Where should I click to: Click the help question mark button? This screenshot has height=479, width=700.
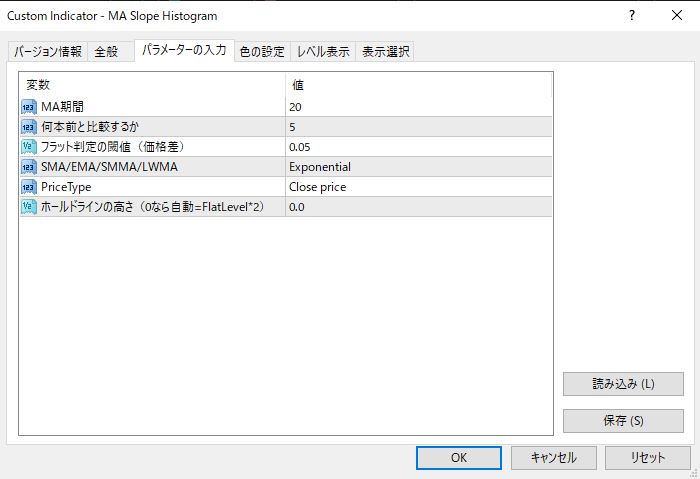click(631, 16)
